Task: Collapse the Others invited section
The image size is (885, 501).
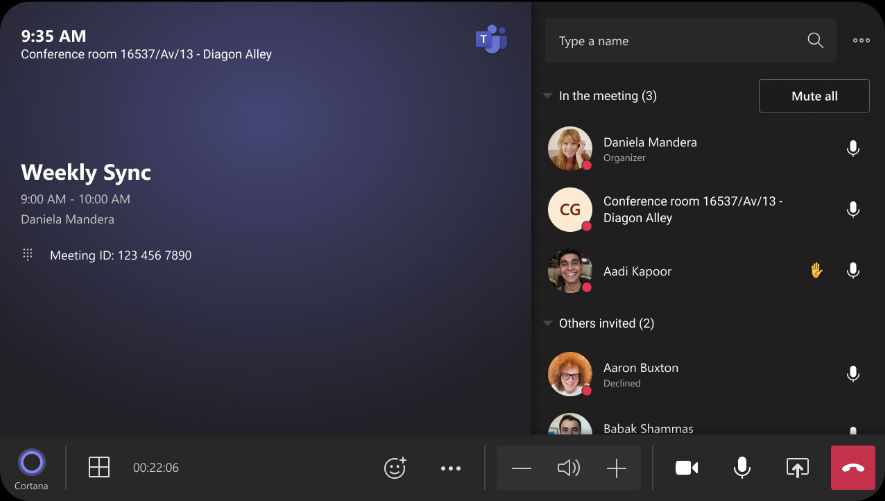Action: 547,323
